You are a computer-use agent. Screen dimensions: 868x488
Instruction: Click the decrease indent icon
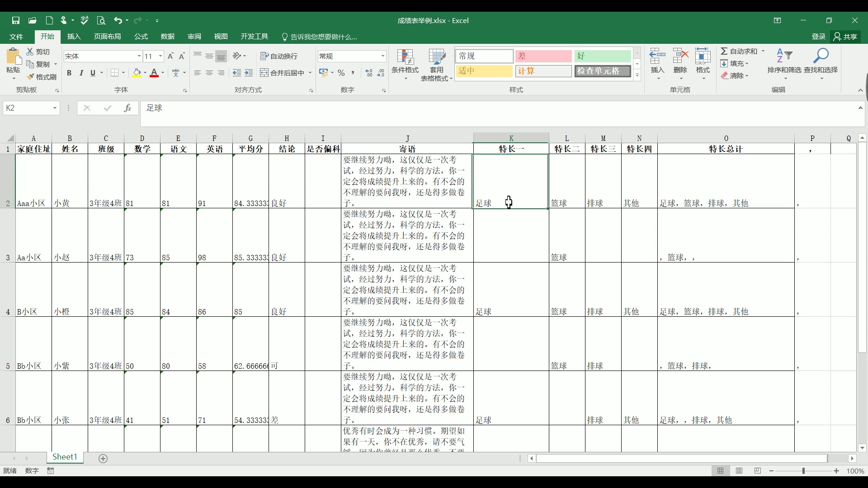(236, 73)
